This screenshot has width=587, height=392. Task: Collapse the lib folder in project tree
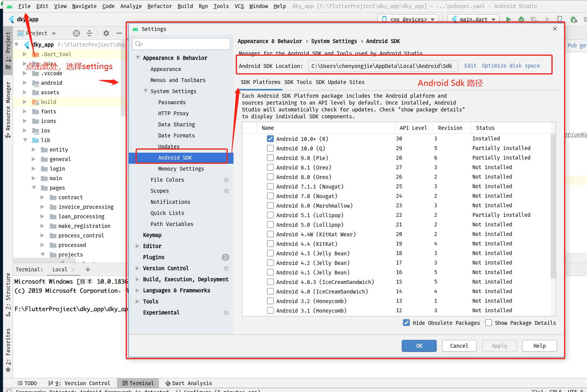(25, 140)
